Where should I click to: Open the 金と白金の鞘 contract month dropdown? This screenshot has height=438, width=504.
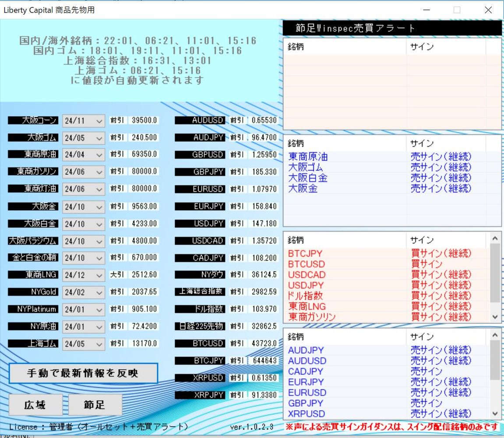[84, 258]
